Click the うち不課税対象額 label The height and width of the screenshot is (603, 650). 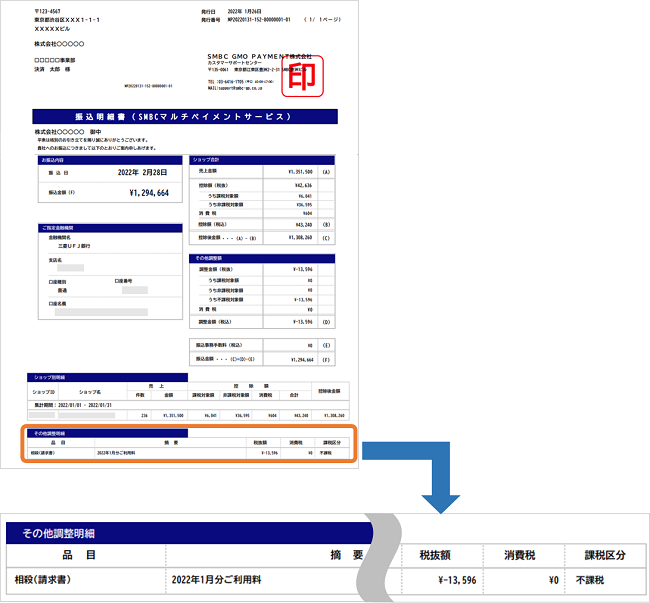click(x=226, y=299)
